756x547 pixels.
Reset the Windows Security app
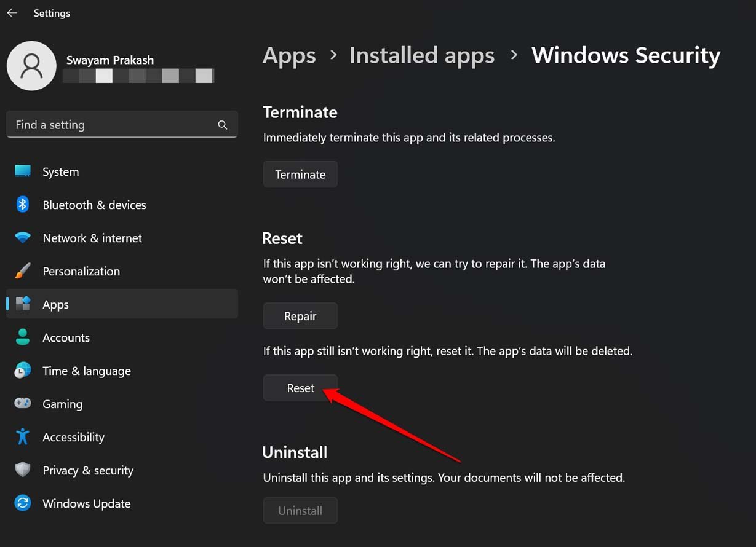click(x=300, y=388)
